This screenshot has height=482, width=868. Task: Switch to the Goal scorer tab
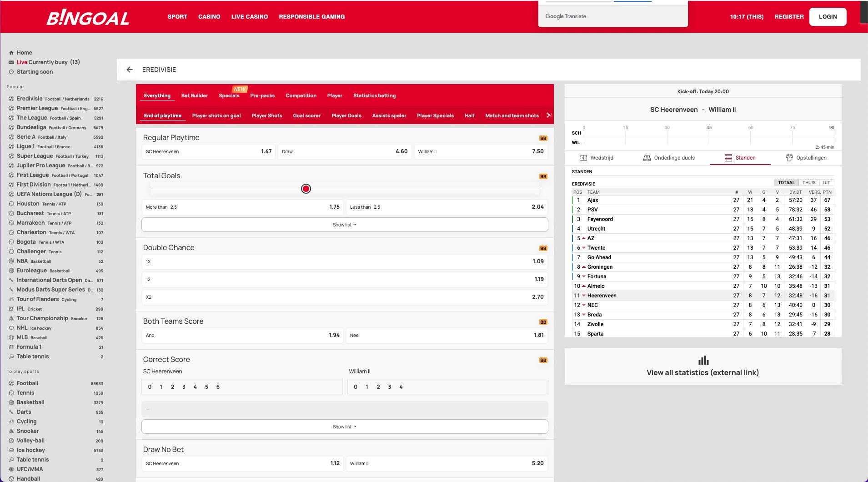point(306,115)
